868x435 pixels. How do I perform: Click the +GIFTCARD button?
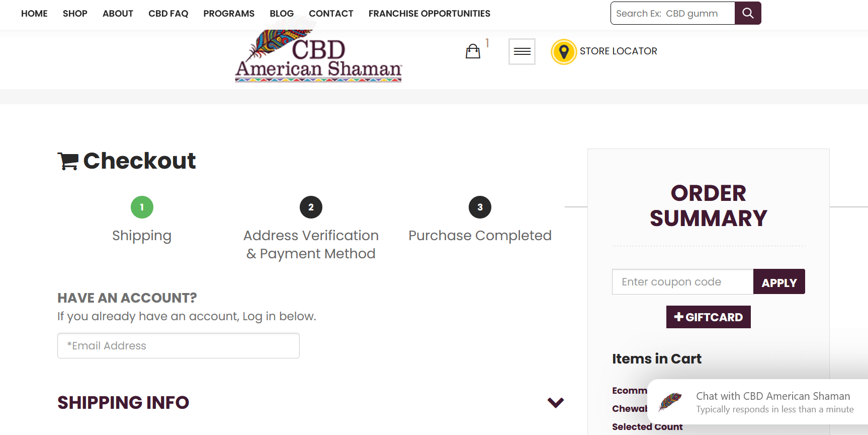(708, 317)
